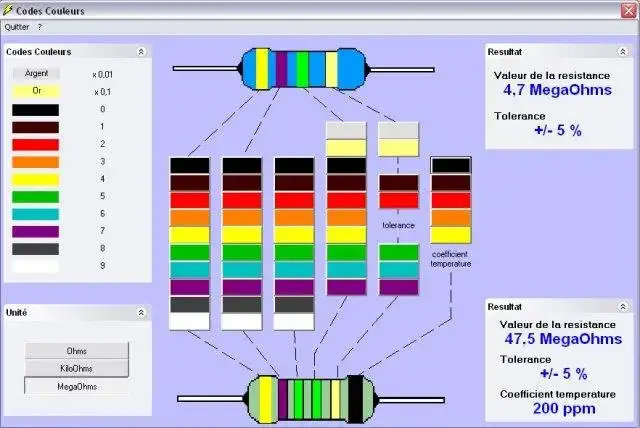
Task: Click the 'tolerance' column label
Action: pyautogui.click(x=398, y=225)
